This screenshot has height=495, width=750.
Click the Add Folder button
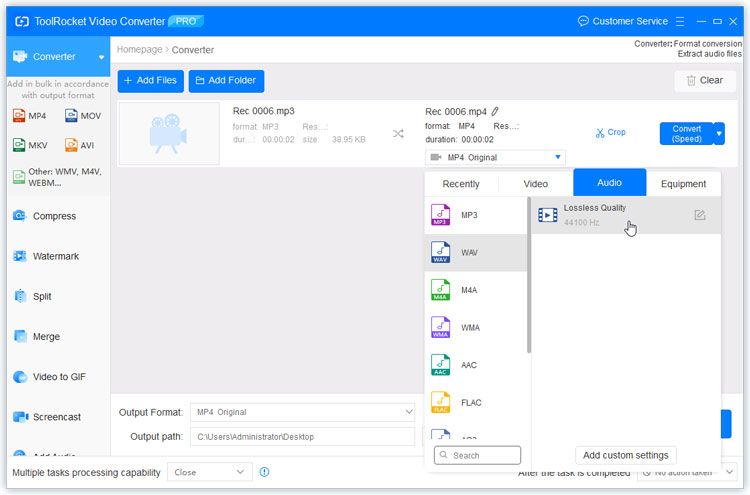point(226,80)
